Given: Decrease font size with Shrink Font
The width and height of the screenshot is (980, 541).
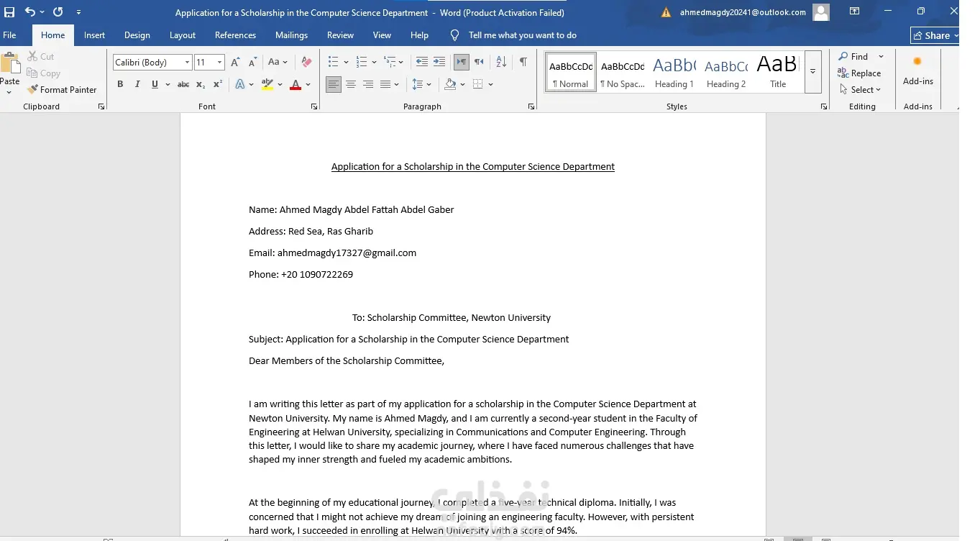Looking at the screenshot, I should 252,63.
